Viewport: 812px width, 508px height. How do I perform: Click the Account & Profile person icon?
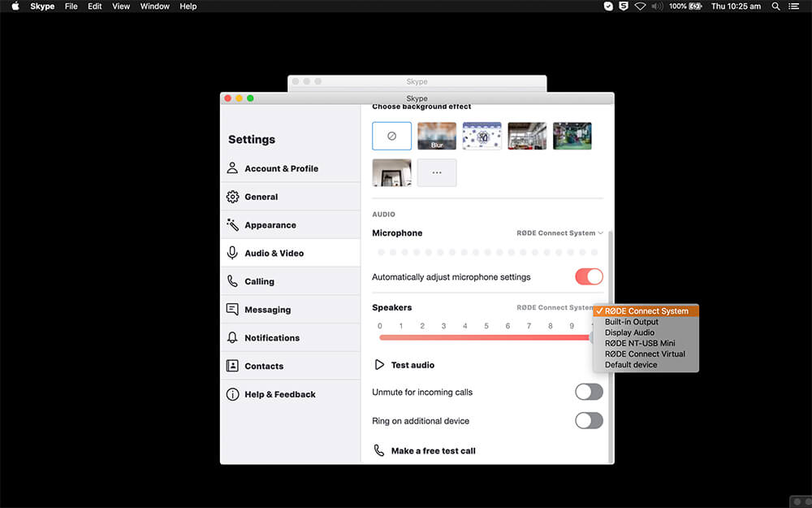pyautogui.click(x=232, y=168)
